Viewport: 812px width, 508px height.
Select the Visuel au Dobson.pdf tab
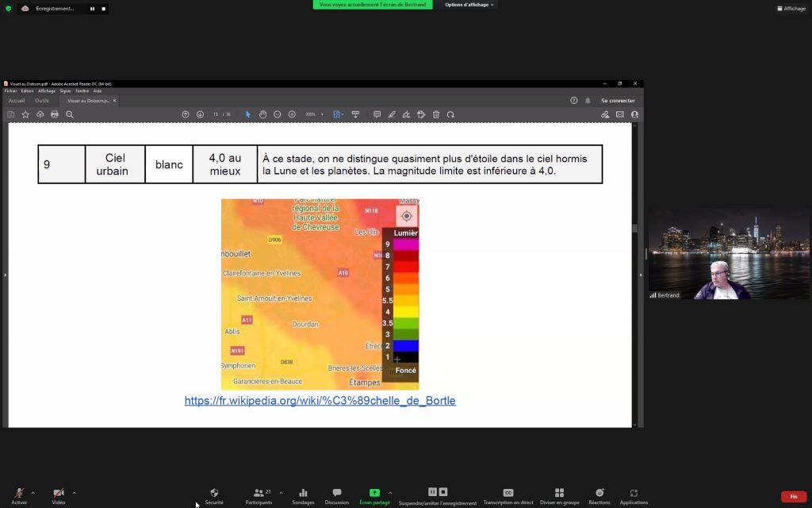[x=88, y=101]
